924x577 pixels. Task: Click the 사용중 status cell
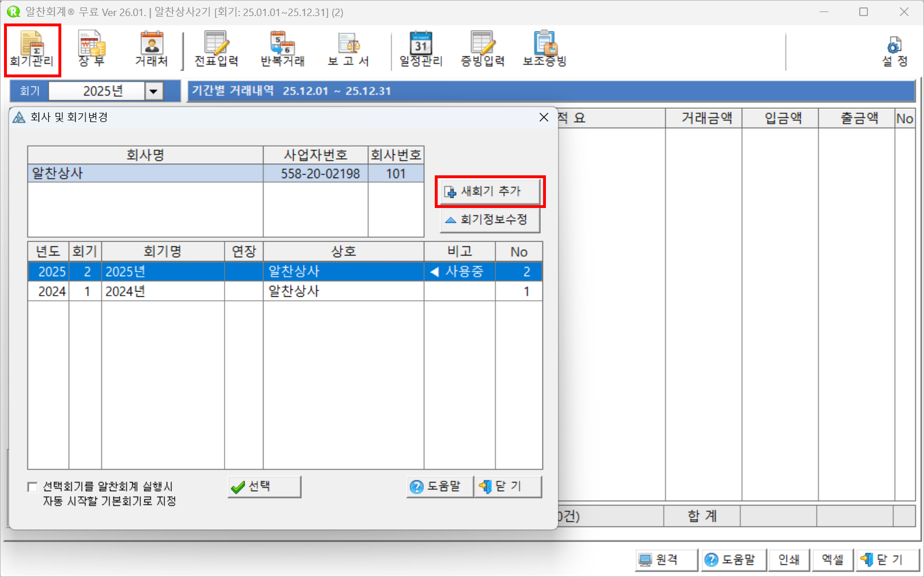click(x=459, y=272)
